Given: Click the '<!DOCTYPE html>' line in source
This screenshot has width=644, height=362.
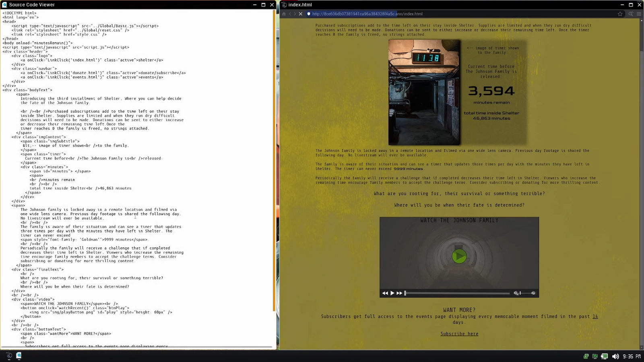Looking at the screenshot, I should [x=19, y=13].
